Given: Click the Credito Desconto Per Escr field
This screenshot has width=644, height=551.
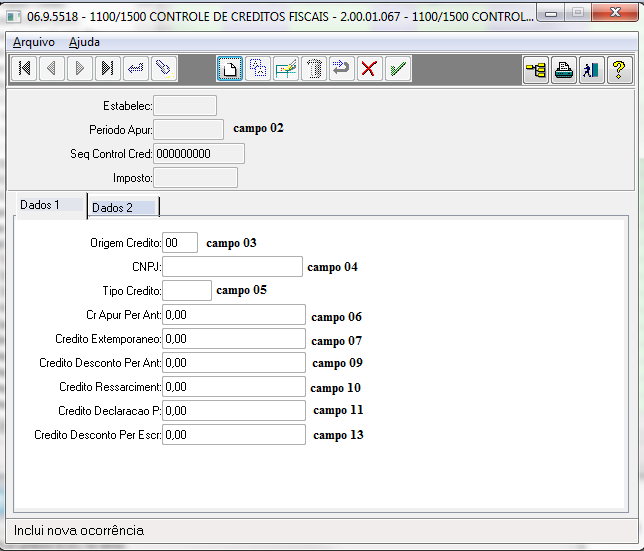Looking at the screenshot, I should tap(234, 435).
